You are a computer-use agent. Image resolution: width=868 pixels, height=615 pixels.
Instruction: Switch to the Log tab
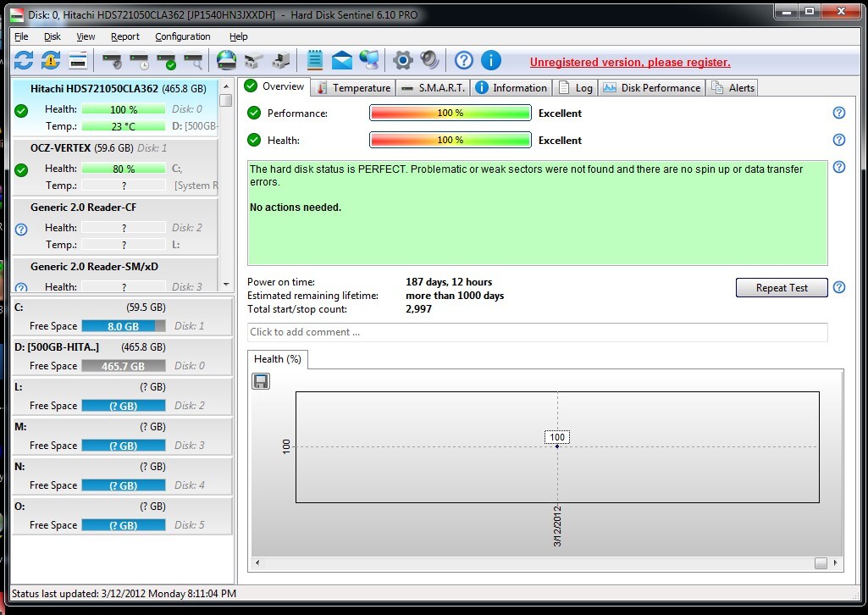point(575,88)
